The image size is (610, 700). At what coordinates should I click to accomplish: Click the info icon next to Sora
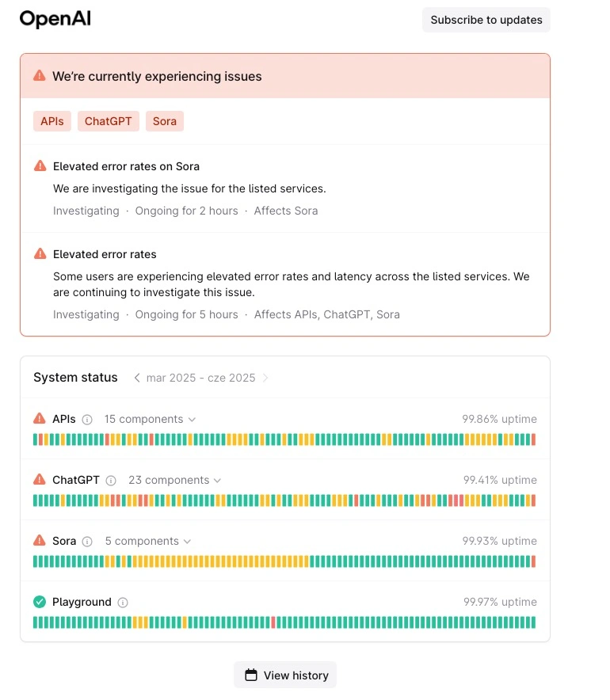(87, 542)
